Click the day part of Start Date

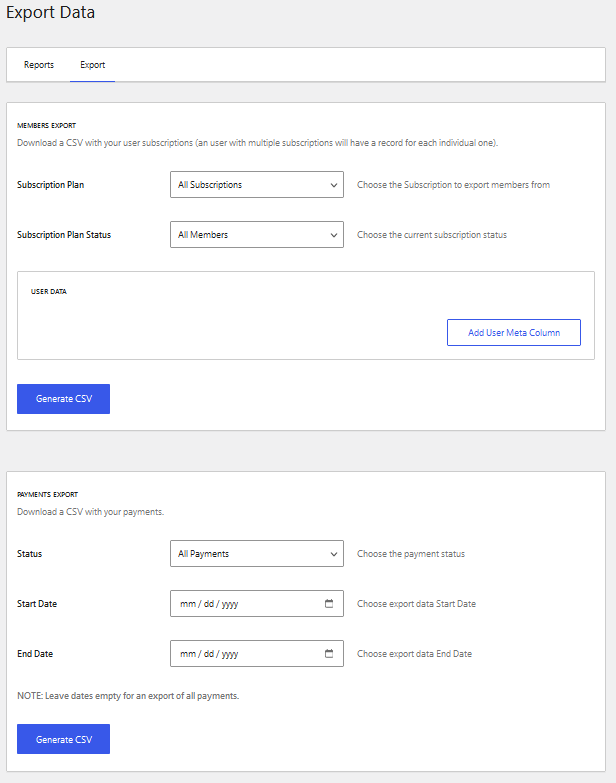(x=209, y=604)
